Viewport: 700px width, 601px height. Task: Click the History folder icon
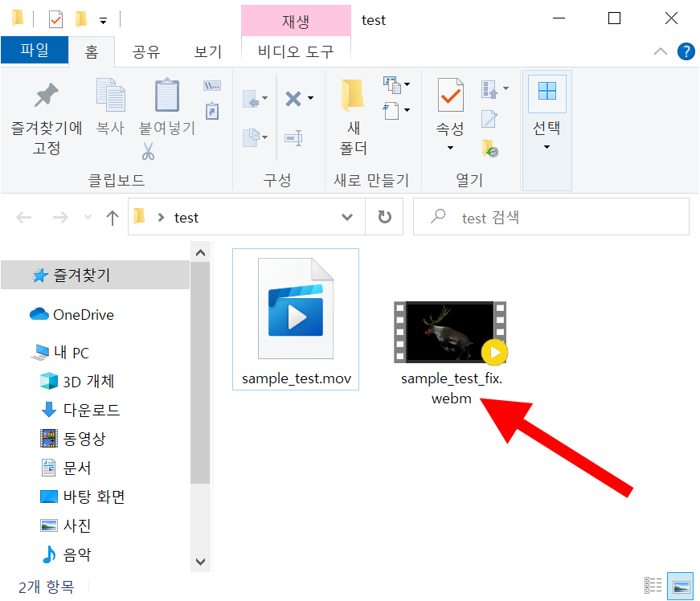coord(489,149)
